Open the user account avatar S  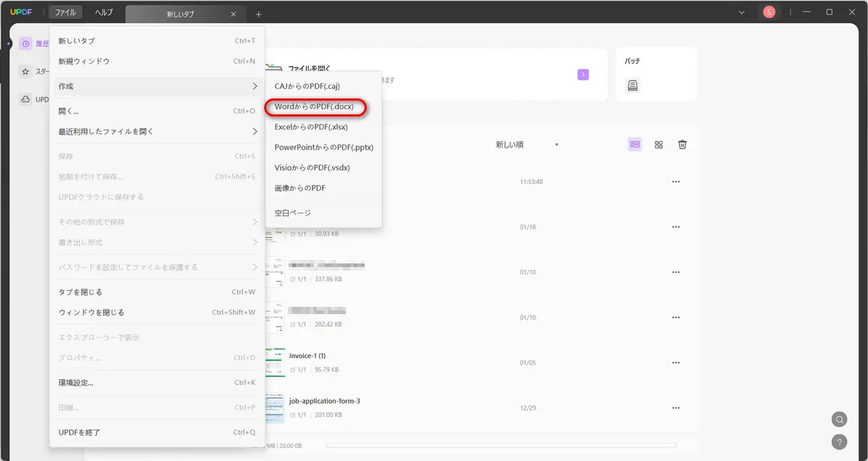pyautogui.click(x=770, y=12)
